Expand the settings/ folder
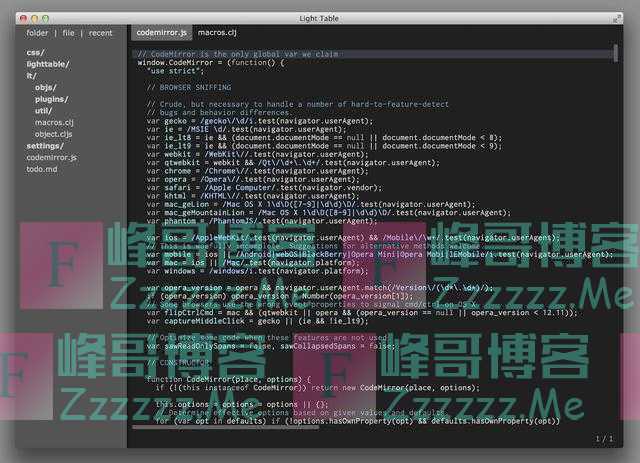This screenshot has width=640, height=463. (x=45, y=146)
